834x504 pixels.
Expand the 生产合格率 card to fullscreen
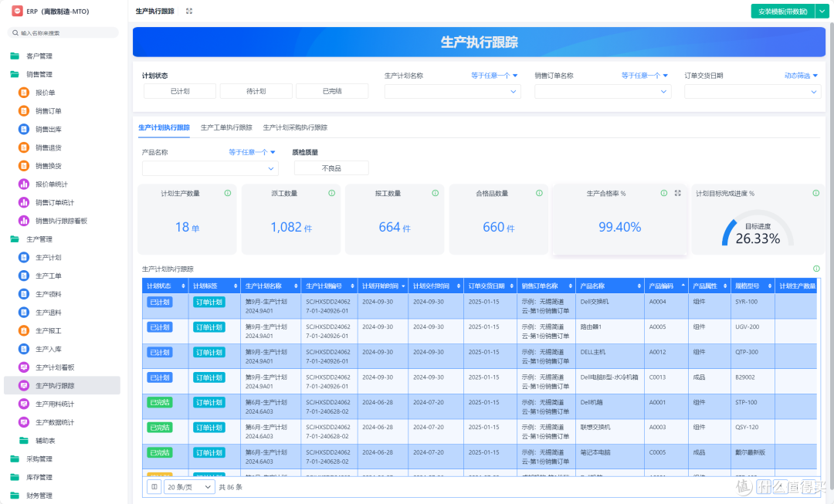point(678,193)
